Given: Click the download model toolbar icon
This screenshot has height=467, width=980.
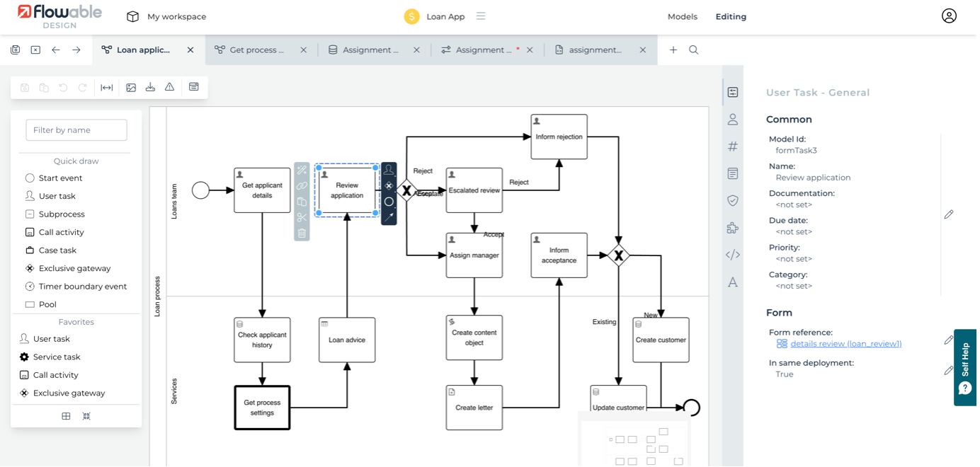Looking at the screenshot, I should pos(150,87).
